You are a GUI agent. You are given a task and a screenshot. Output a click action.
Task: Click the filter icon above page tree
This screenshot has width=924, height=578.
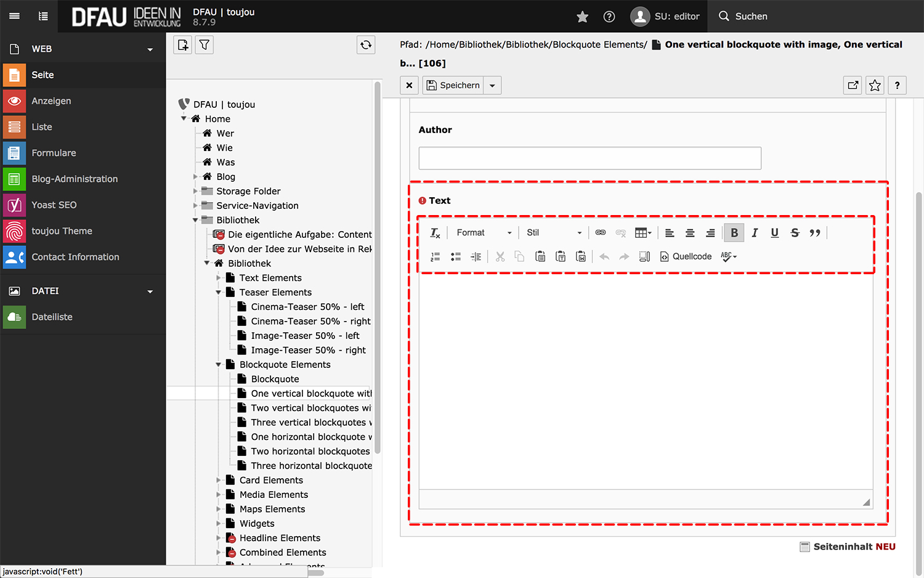205,45
